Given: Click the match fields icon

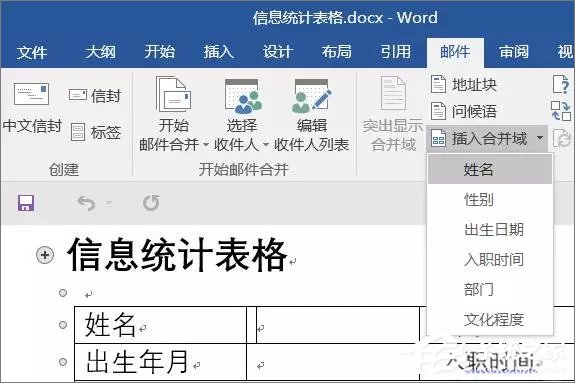Looking at the screenshot, I should point(561,111).
